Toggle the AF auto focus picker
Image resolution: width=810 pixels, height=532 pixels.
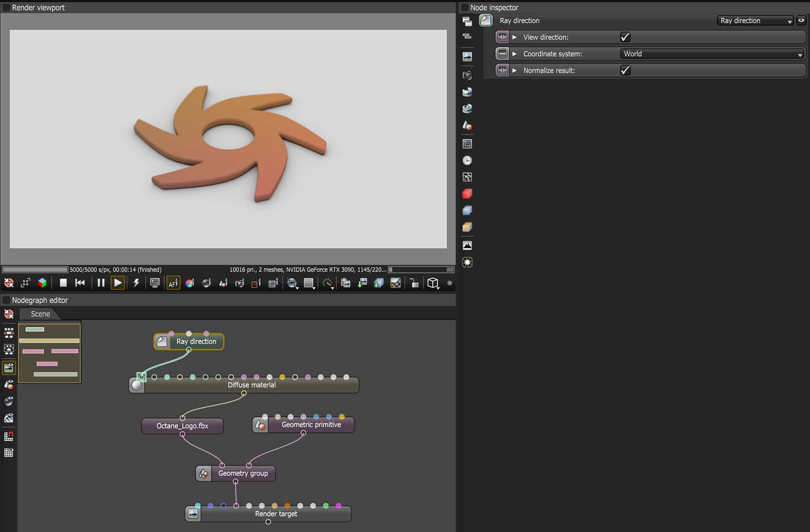click(x=173, y=283)
